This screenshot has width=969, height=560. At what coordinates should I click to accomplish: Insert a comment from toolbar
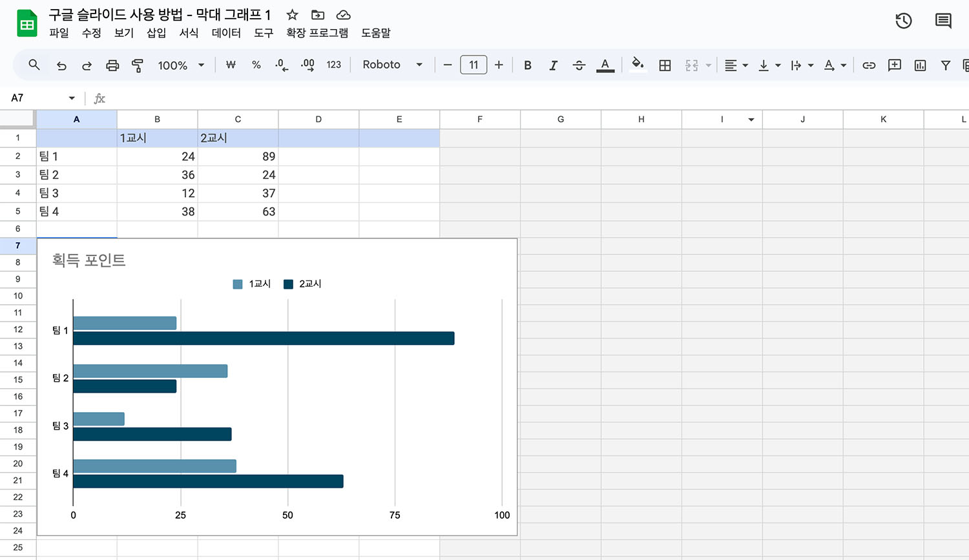(895, 65)
